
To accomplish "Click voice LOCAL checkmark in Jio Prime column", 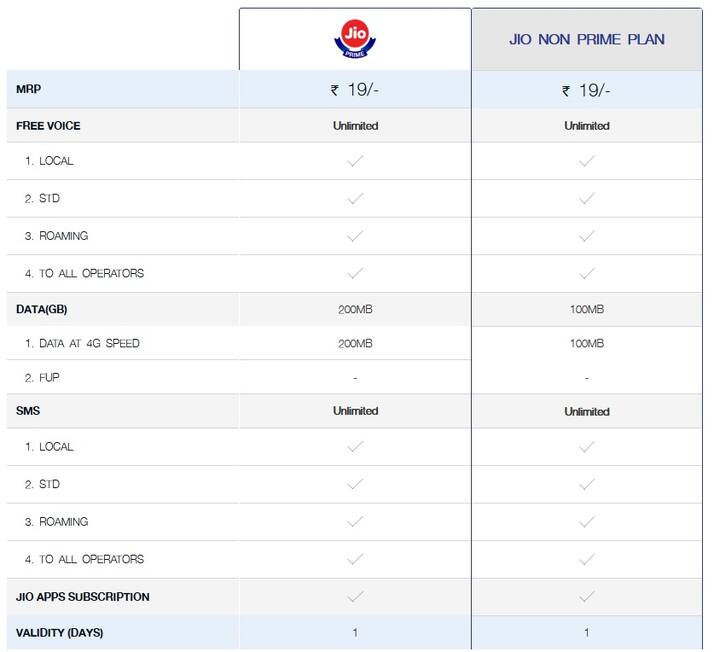I will [355, 161].
